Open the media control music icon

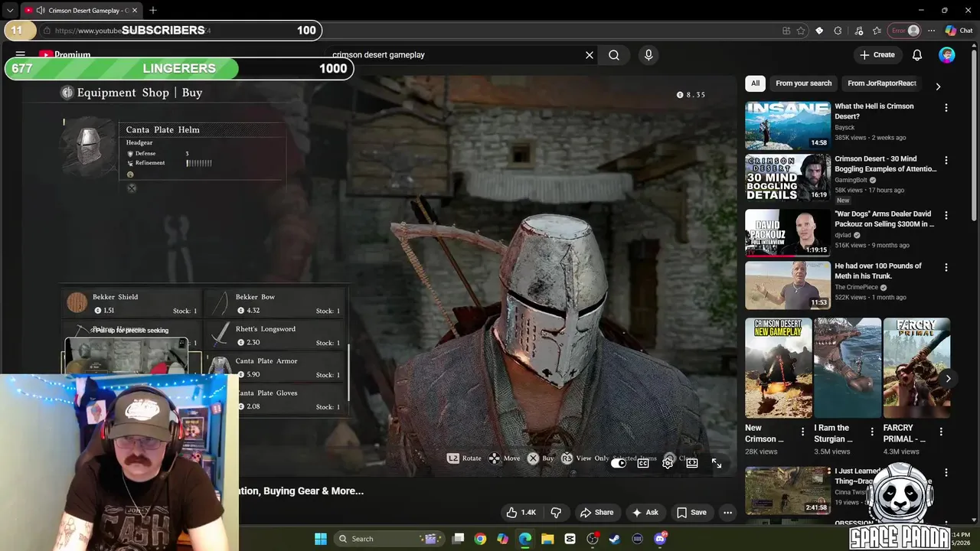click(858, 31)
